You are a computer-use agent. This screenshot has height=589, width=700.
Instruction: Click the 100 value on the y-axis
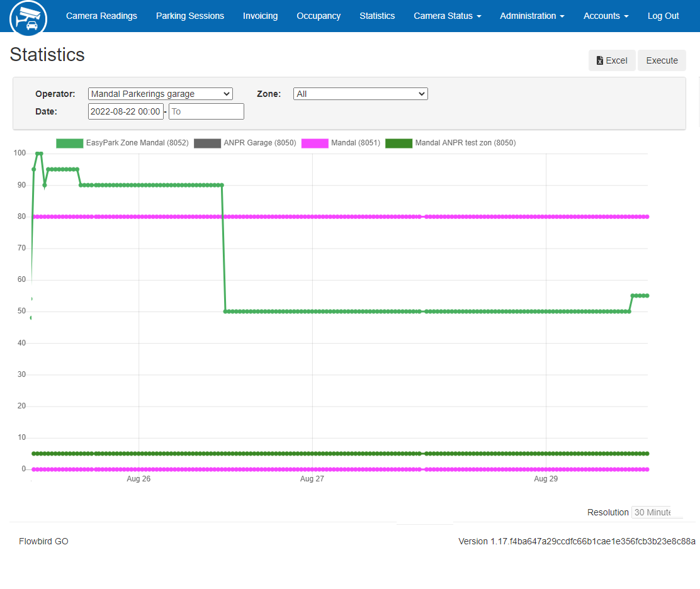pyautogui.click(x=20, y=153)
